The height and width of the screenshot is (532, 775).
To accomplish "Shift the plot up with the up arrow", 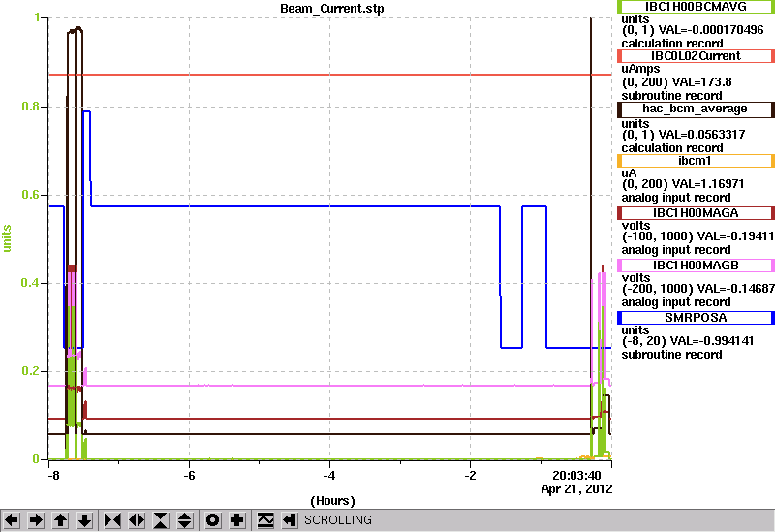I will tap(60, 520).
